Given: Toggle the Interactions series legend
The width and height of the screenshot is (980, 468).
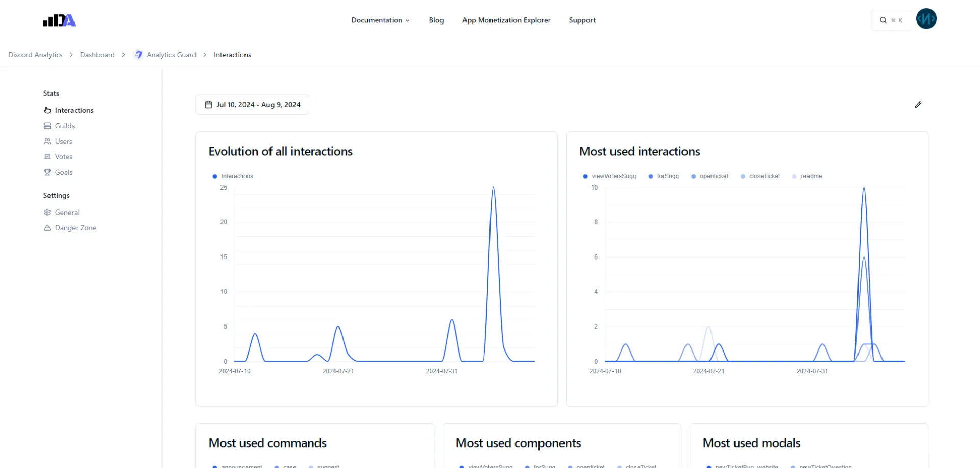Looking at the screenshot, I should (233, 176).
